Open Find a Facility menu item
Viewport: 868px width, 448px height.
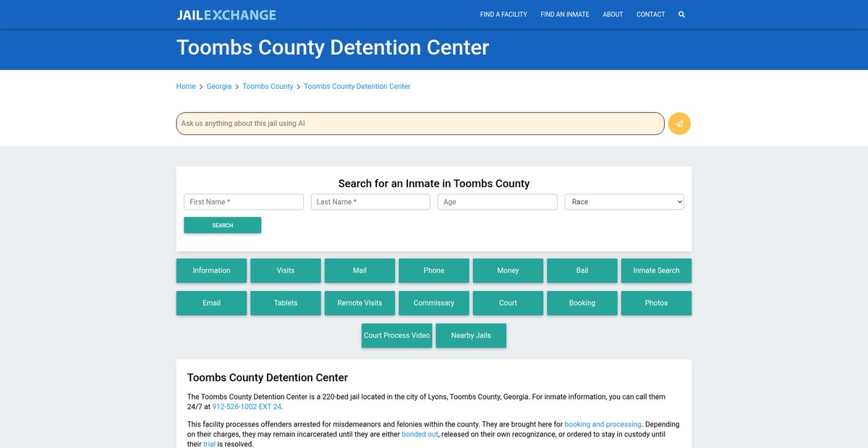click(x=503, y=14)
